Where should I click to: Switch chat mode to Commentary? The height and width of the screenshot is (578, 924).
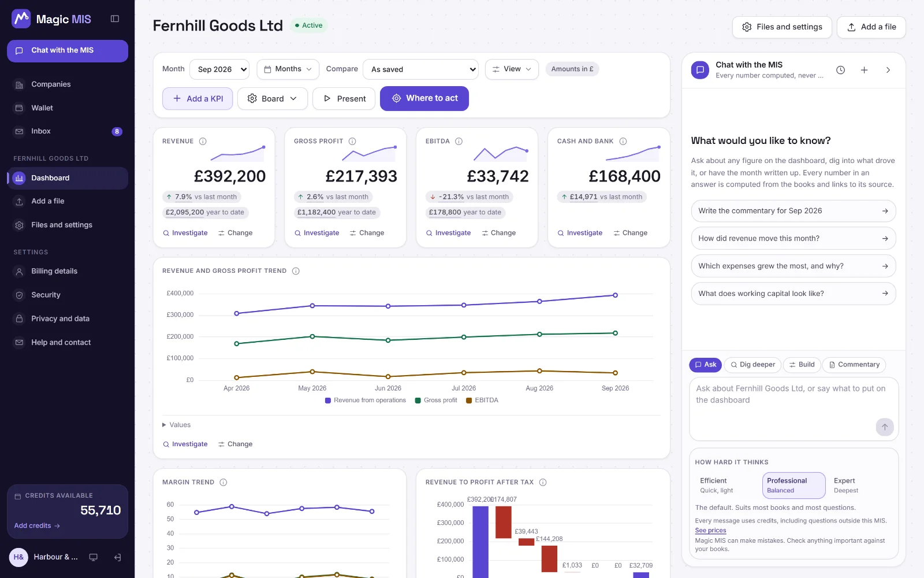854,365
